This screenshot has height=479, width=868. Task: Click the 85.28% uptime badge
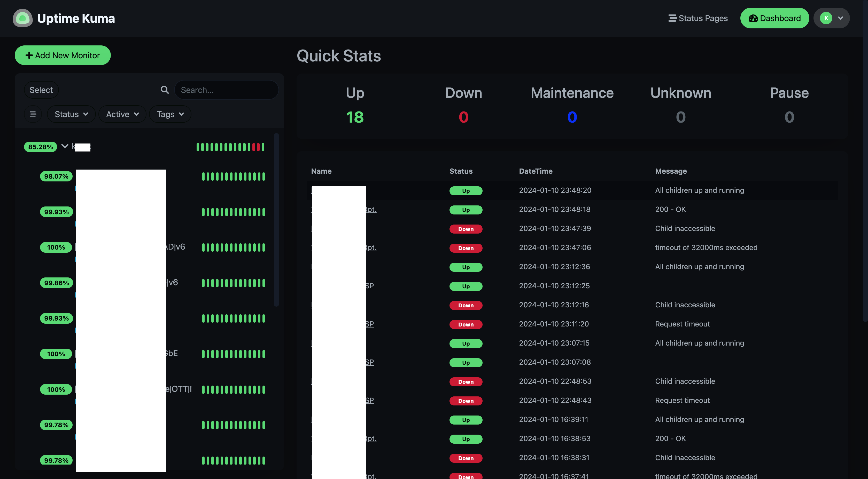41,147
